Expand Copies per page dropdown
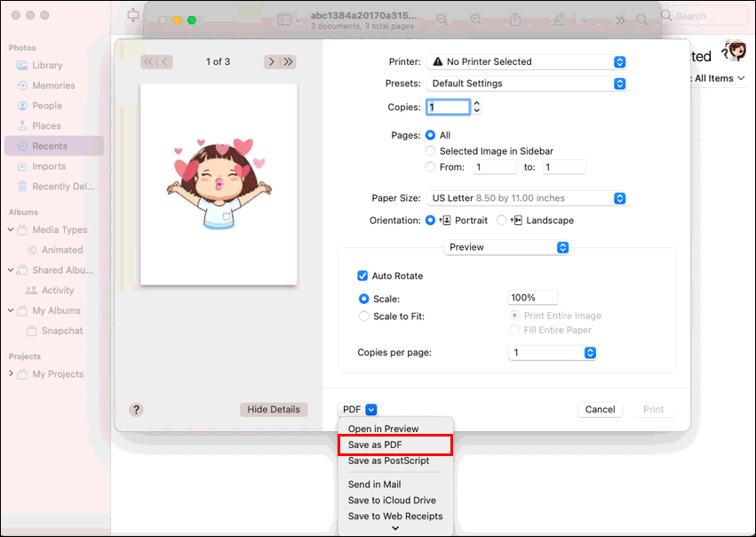The image size is (756, 537). [x=553, y=353]
